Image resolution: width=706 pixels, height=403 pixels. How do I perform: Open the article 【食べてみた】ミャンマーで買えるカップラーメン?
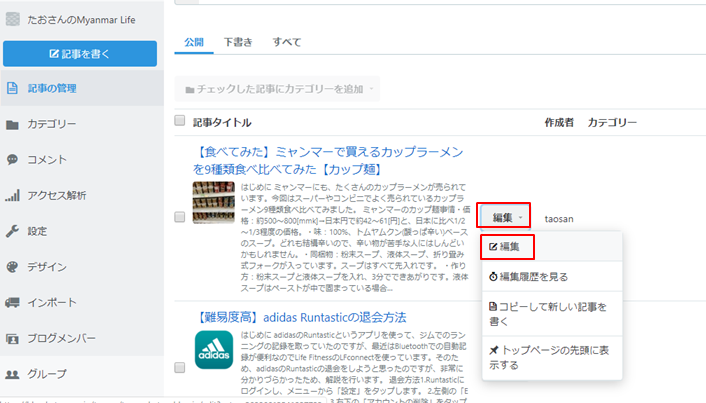(x=328, y=160)
